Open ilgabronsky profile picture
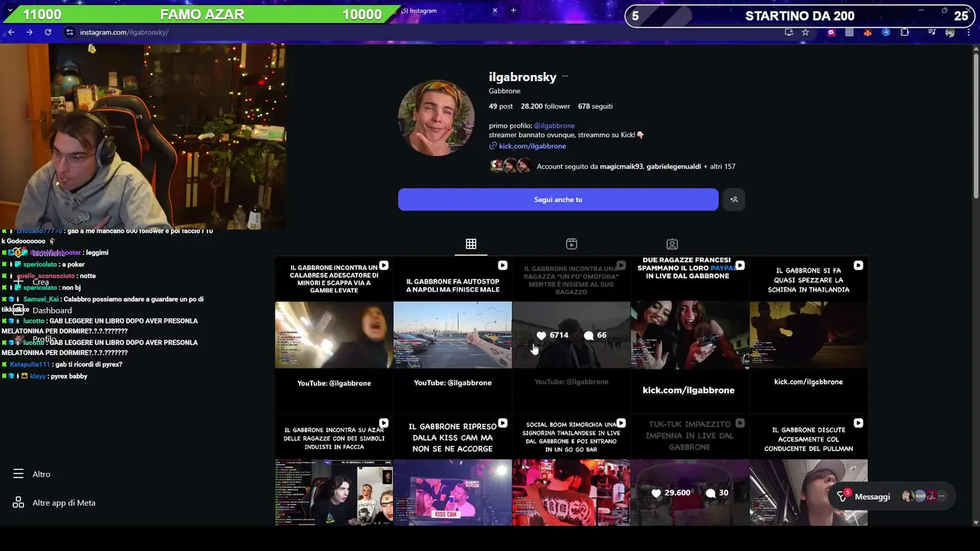The width and height of the screenshot is (980, 551). click(436, 119)
